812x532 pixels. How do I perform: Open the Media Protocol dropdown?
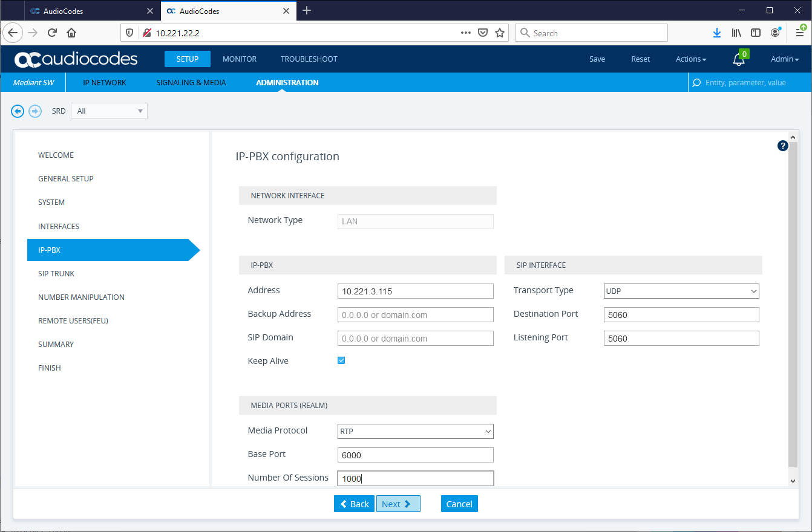coord(416,432)
